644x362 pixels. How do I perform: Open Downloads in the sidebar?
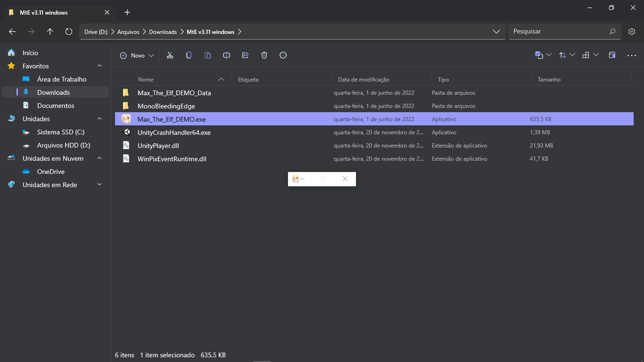pyautogui.click(x=56, y=92)
